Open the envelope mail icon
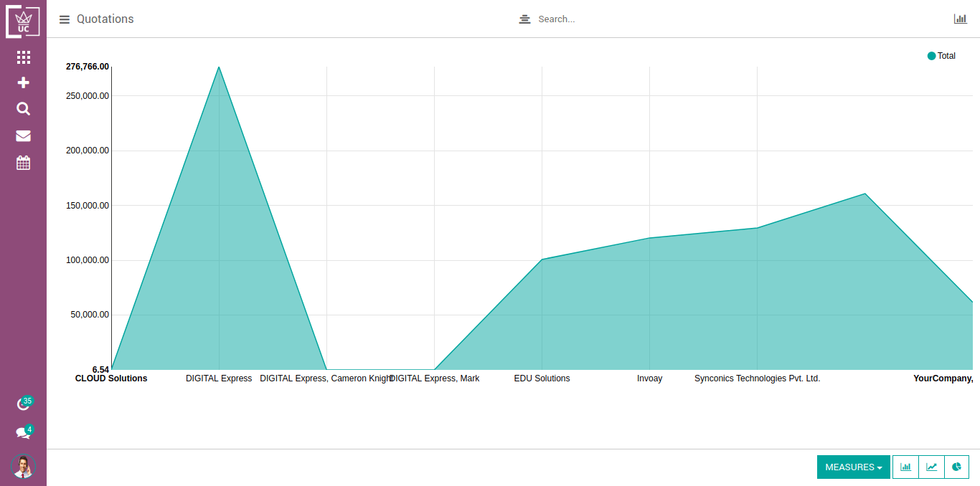This screenshot has width=980, height=486. coord(23,136)
